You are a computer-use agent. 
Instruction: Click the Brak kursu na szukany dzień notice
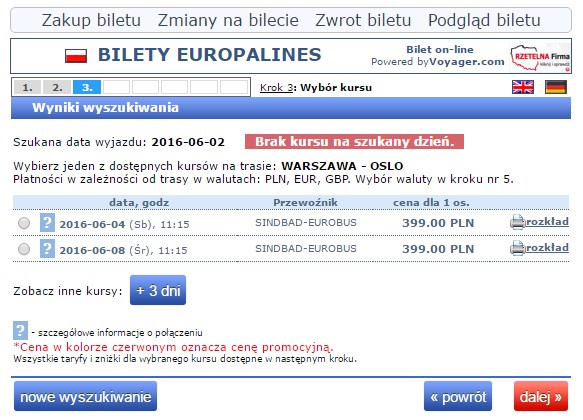click(x=354, y=142)
